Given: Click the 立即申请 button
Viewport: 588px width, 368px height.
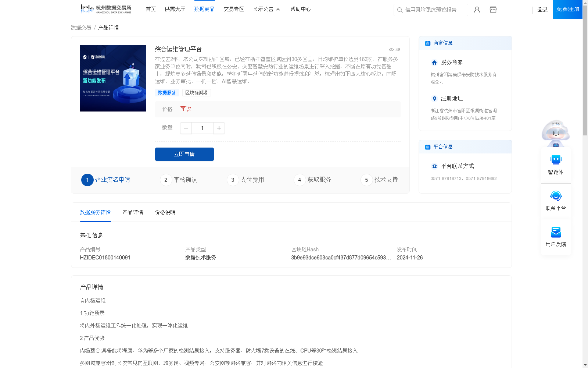Looking at the screenshot, I should pyautogui.click(x=184, y=154).
